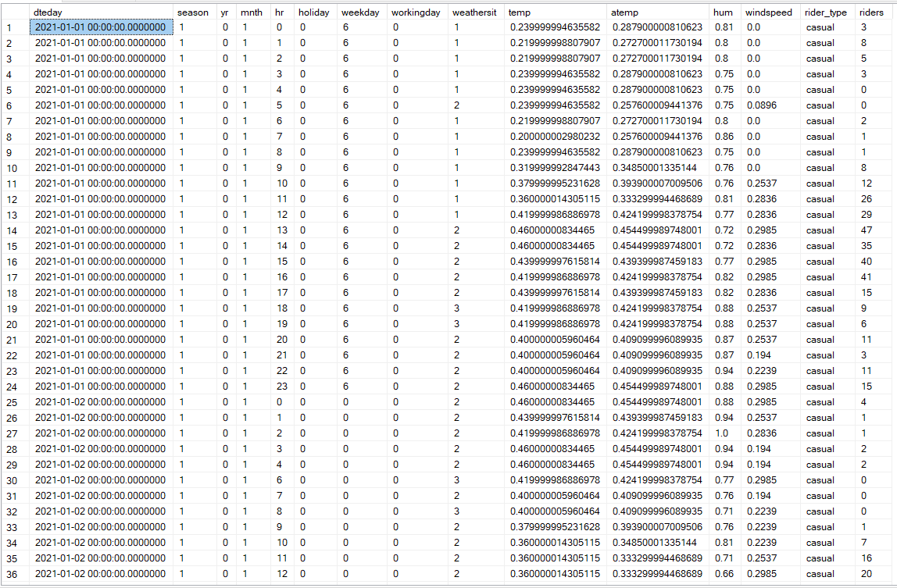The width and height of the screenshot is (897, 588).
Task: Click the yr column header
Action: pos(224,12)
